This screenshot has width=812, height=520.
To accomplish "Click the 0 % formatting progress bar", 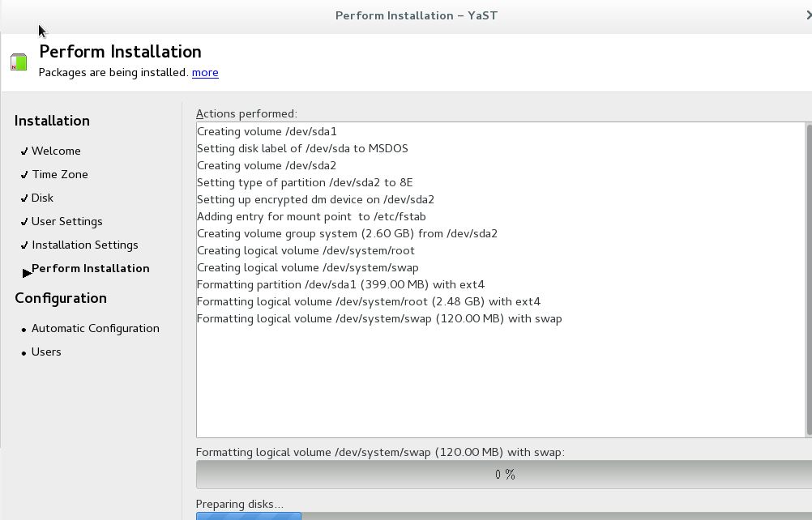I will click(x=504, y=475).
